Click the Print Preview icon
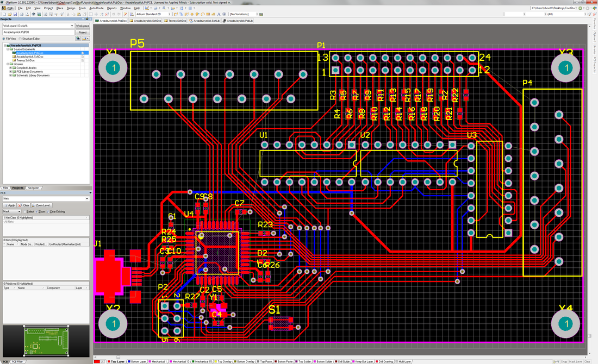This screenshot has width=598, height=364. 27,14
